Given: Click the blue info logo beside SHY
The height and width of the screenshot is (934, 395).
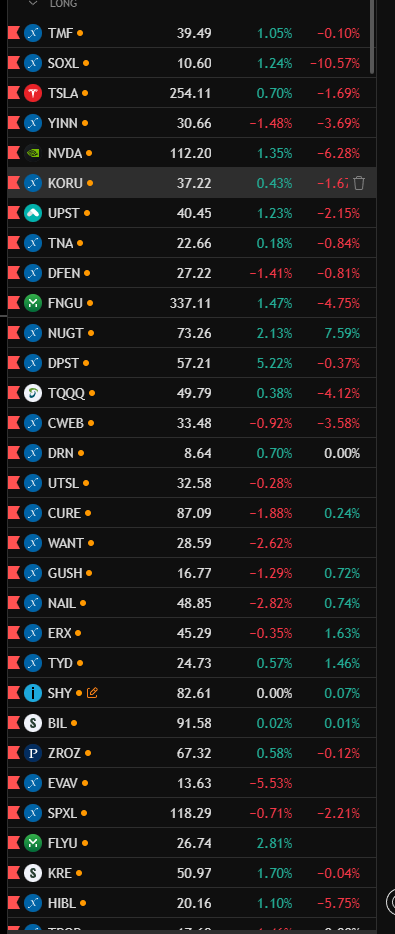Looking at the screenshot, I should pos(33,693).
